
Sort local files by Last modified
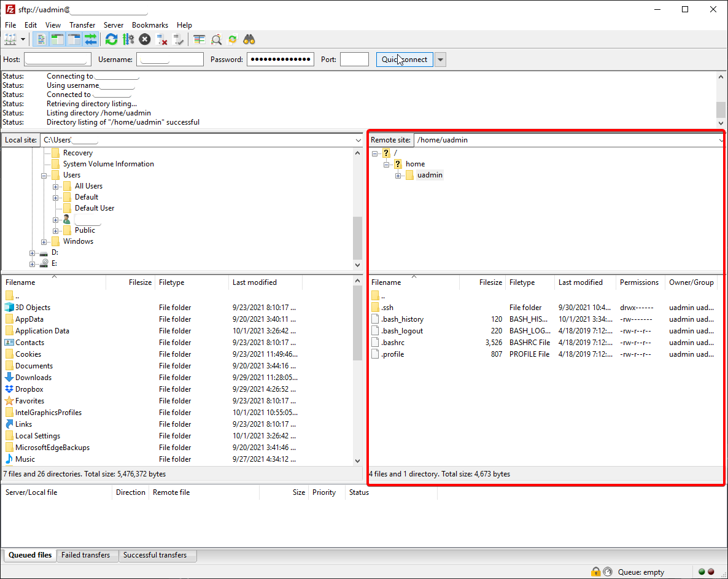[x=265, y=282]
